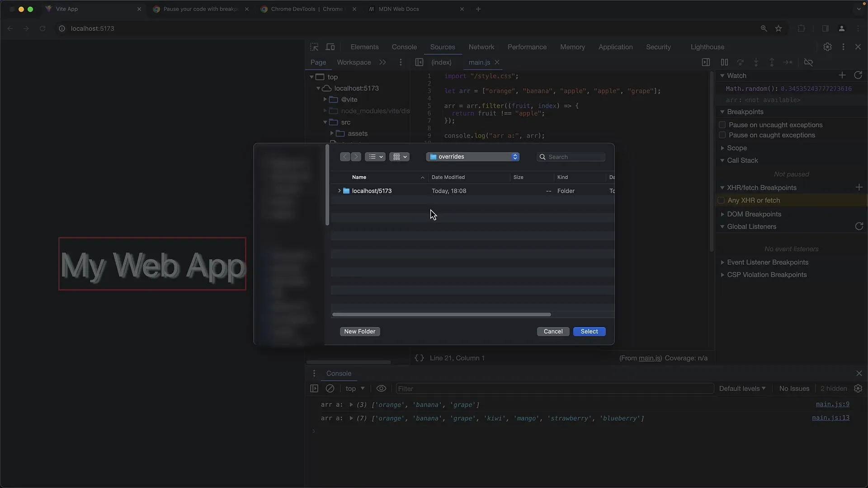Enable Pause on caught exceptions
This screenshot has height=488, width=868.
tap(722, 135)
